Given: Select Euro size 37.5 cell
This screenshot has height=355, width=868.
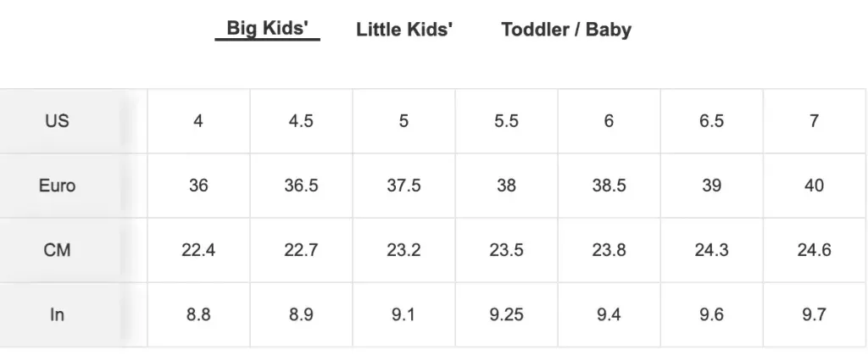Looking at the screenshot, I should click(x=403, y=186).
